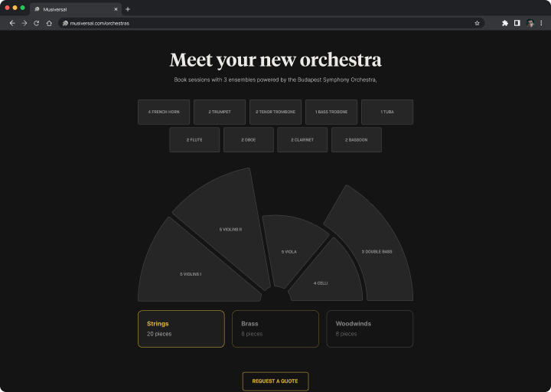Bookmark this page with the star icon
This screenshot has height=392, width=551.
[477, 23]
